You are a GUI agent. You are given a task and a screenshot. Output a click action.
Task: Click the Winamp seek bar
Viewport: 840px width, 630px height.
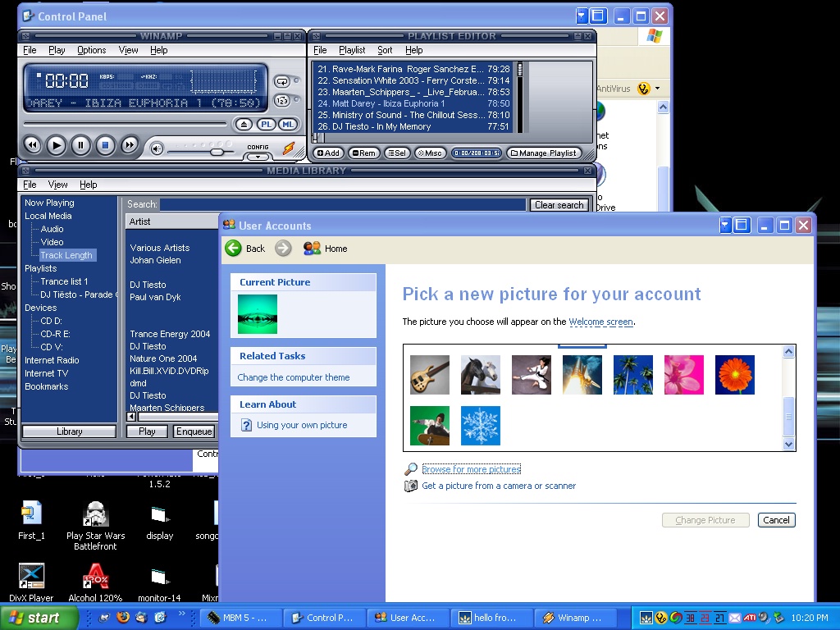pyautogui.click(x=126, y=124)
